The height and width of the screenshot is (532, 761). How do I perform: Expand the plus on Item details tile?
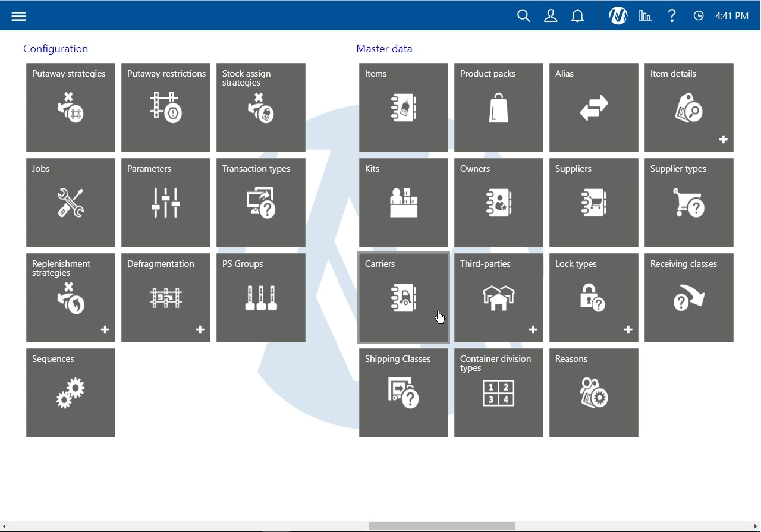tap(723, 140)
